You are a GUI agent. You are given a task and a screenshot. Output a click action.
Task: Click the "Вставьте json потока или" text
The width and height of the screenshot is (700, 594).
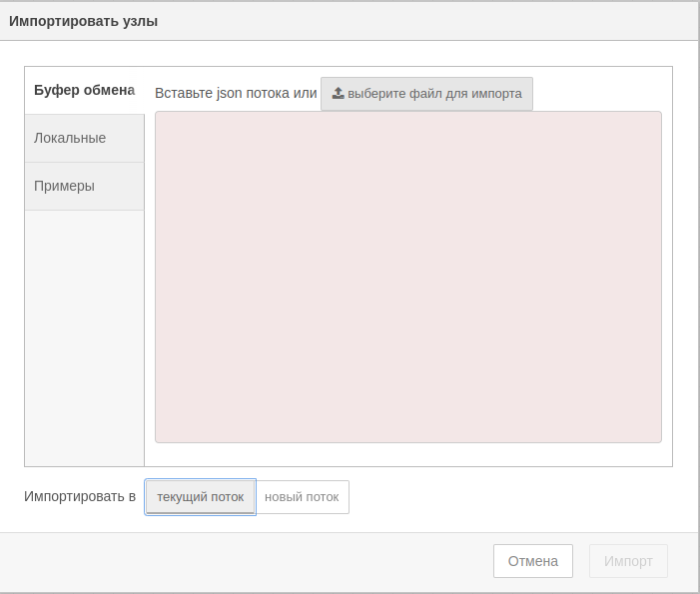tap(236, 93)
